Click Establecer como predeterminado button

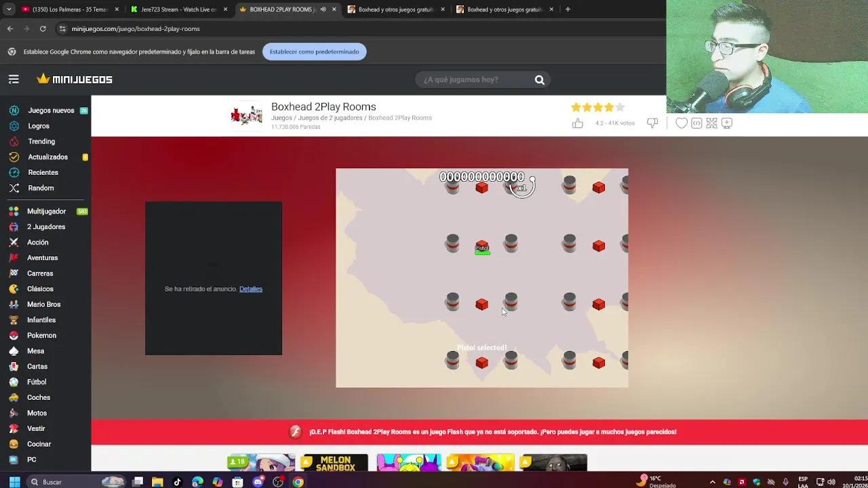[x=314, y=52]
